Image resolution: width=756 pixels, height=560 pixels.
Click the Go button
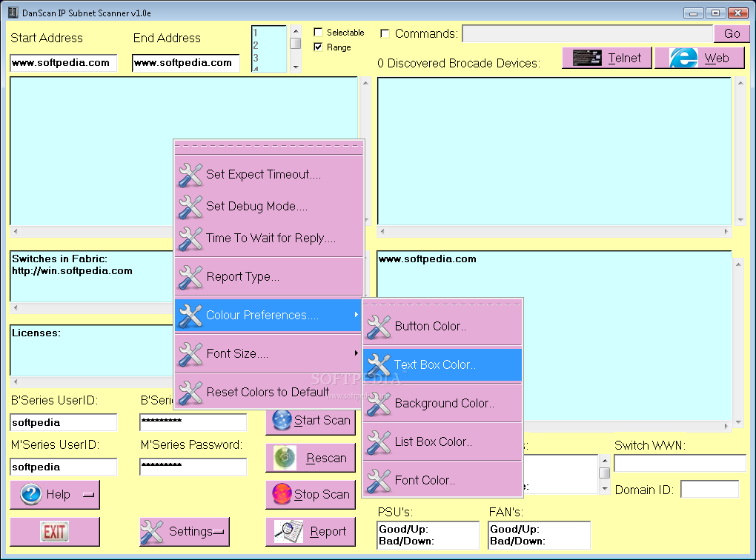click(732, 34)
